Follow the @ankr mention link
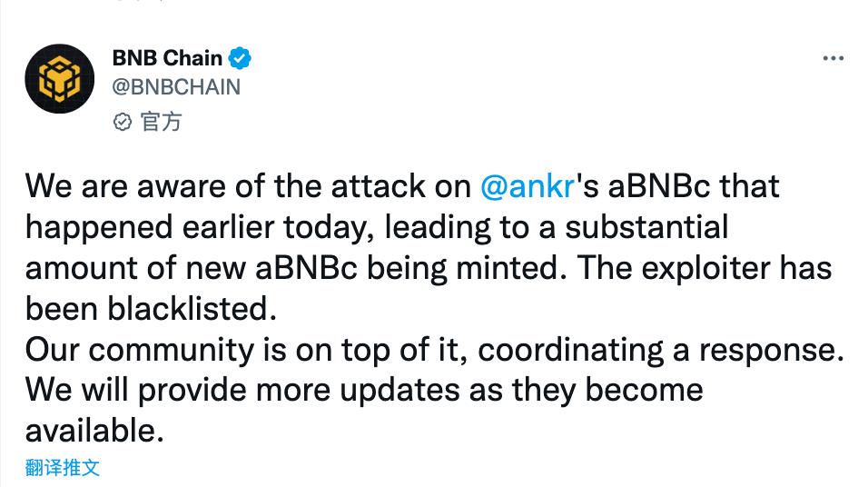The height and width of the screenshot is (487, 868). (528, 186)
